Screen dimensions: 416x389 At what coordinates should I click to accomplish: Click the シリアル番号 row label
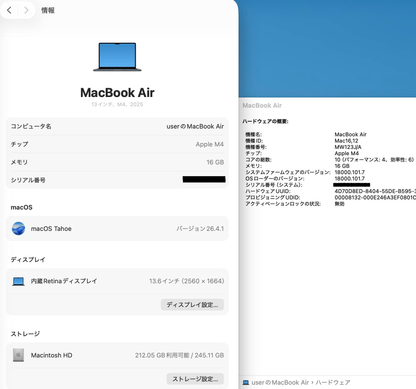tap(28, 180)
